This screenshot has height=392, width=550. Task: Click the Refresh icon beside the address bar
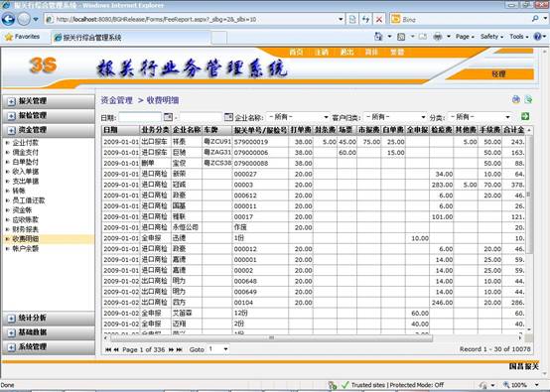[x=366, y=19]
